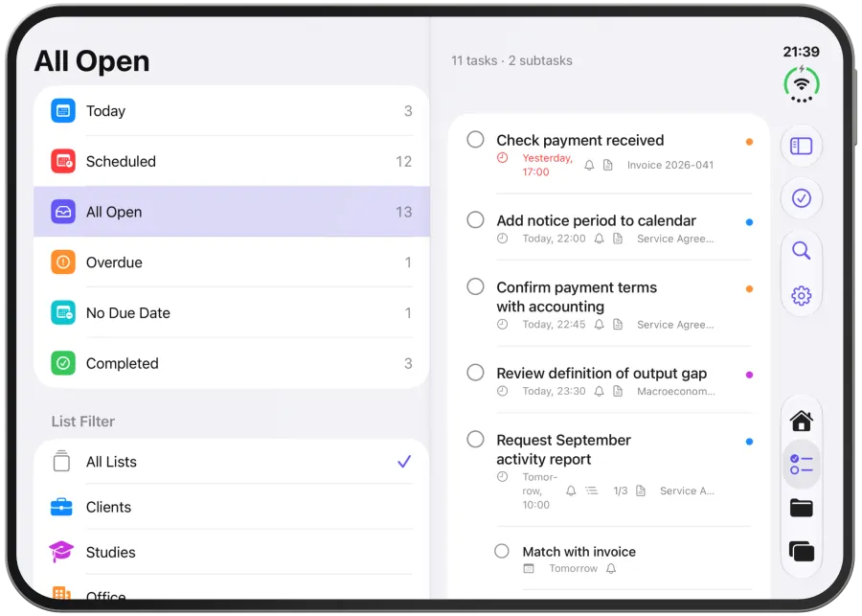Click Yesterday, 17:00 overdue date
The image size is (862, 616).
pos(547,165)
